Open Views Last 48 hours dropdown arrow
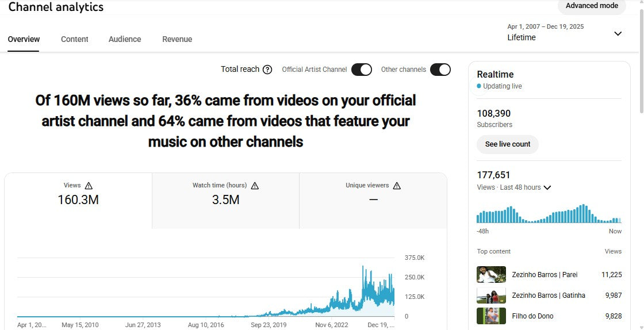 click(x=547, y=187)
